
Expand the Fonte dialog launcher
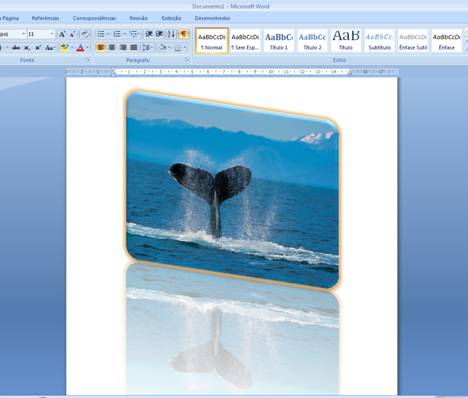point(89,60)
